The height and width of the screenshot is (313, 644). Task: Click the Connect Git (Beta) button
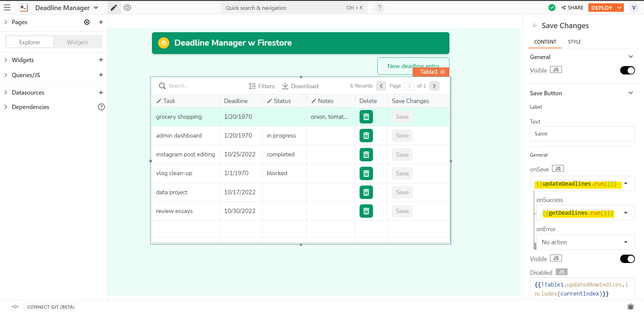tap(51, 307)
